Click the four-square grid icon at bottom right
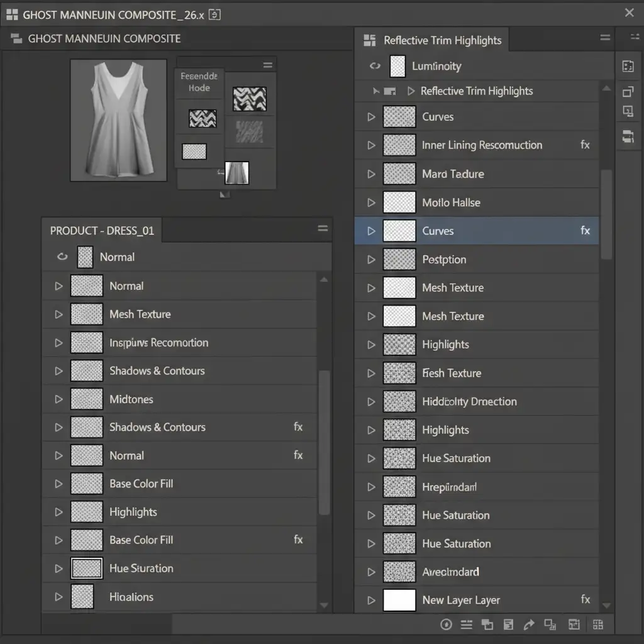Screen dimensions: 644x644 pos(598,625)
